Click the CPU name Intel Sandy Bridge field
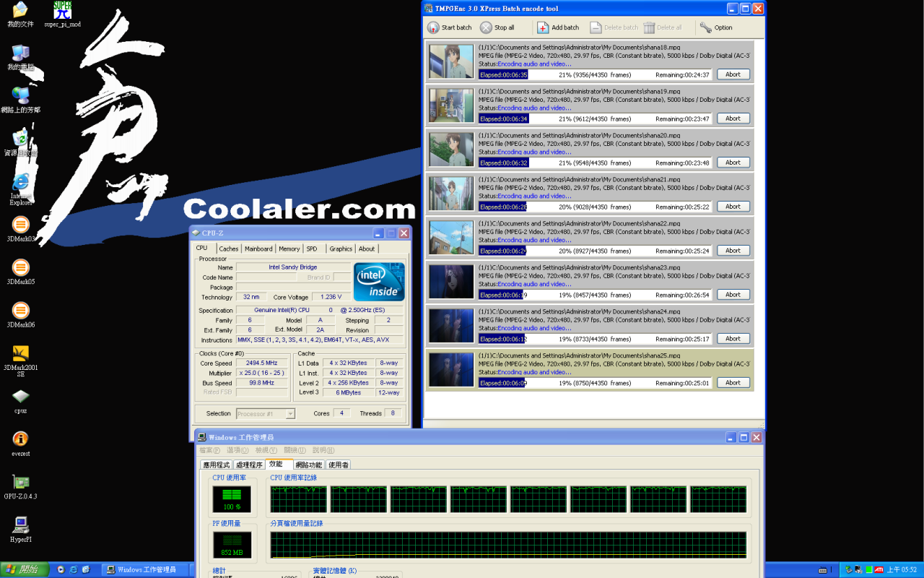Screen dimensions: 924x578 (x=293, y=267)
